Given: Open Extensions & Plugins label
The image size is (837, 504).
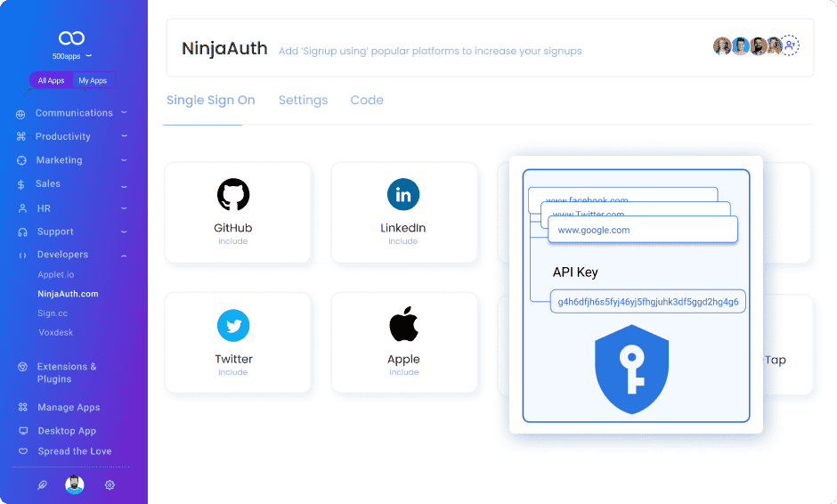Looking at the screenshot, I should point(67,373).
